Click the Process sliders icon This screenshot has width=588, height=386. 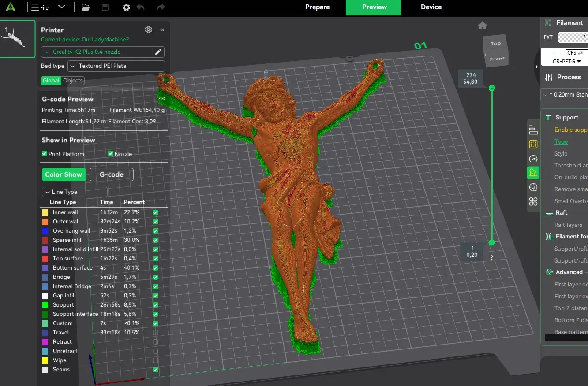549,77
